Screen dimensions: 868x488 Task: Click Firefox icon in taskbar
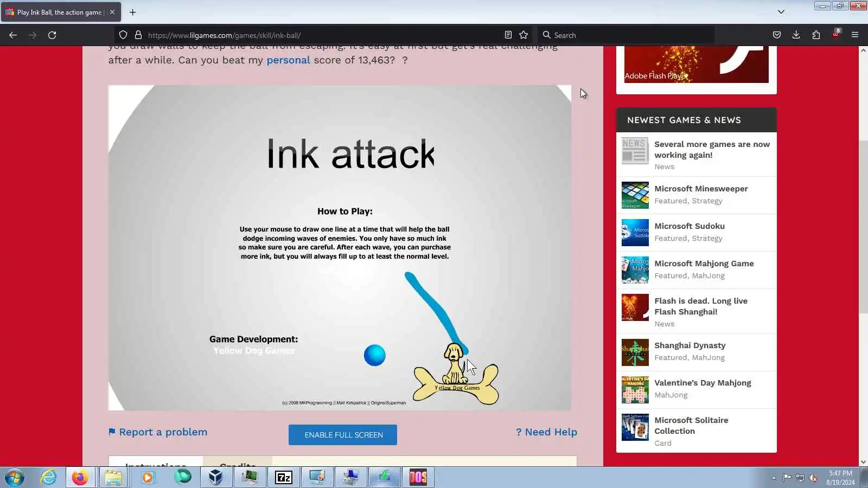pyautogui.click(x=80, y=478)
